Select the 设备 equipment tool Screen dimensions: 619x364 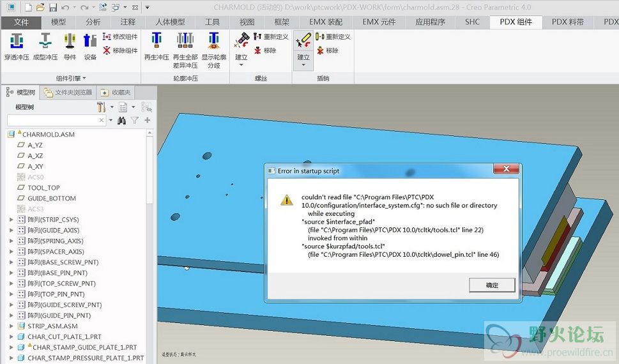click(90, 47)
